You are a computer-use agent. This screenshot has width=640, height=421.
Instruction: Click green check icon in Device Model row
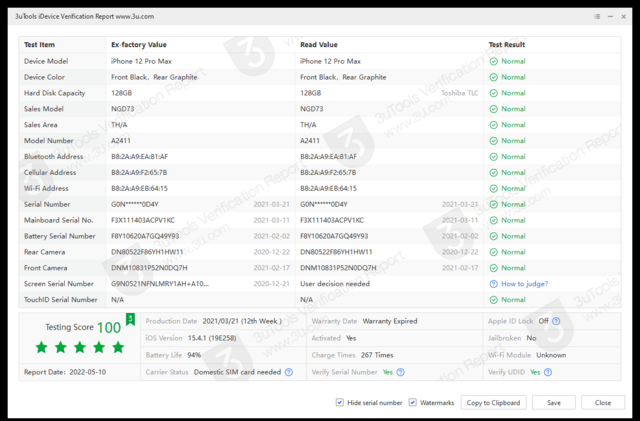pyautogui.click(x=493, y=61)
